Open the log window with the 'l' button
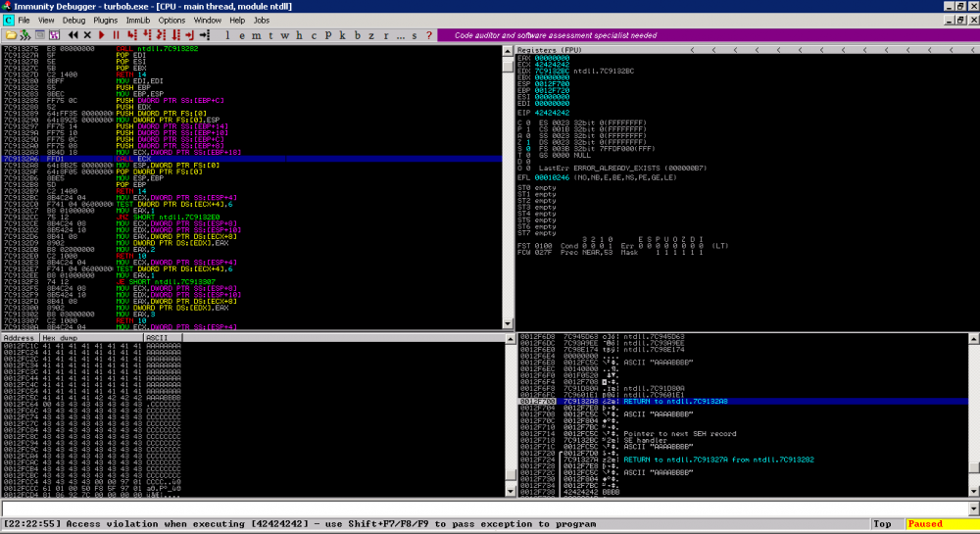The height and width of the screenshot is (534, 980). (x=227, y=35)
